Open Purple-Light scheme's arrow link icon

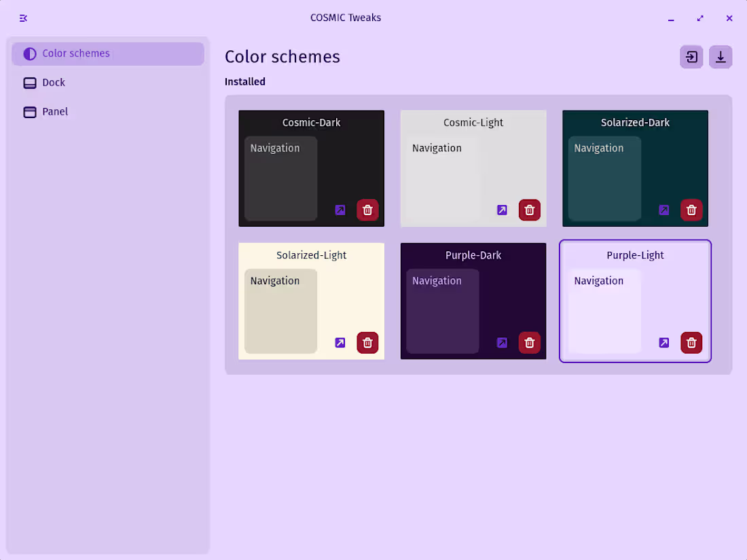[664, 343]
